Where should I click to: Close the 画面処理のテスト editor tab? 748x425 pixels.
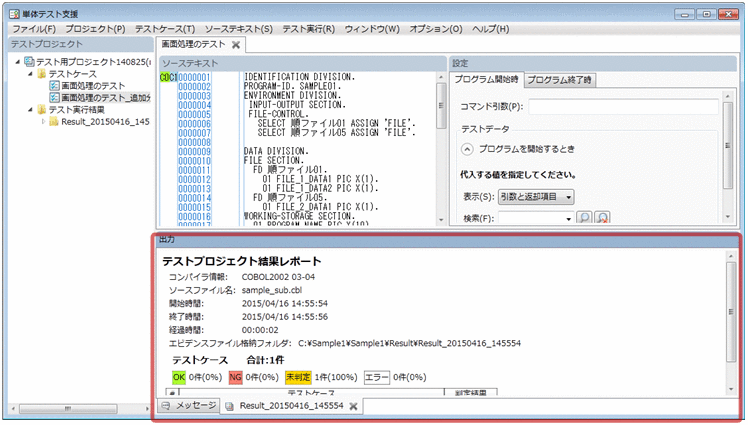pos(236,45)
